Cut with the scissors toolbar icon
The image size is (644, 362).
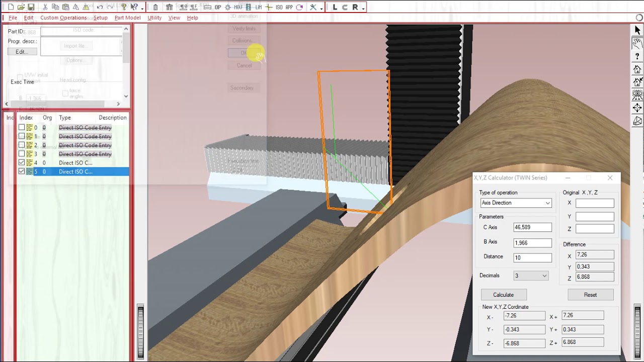pyautogui.click(x=45, y=7)
